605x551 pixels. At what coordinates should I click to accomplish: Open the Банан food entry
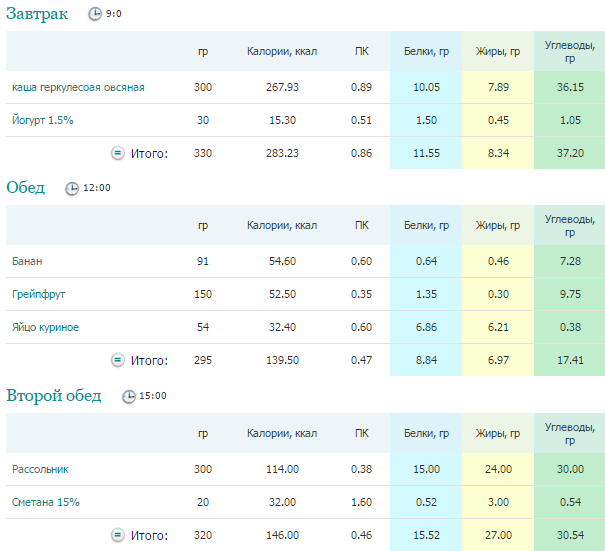tap(27, 261)
